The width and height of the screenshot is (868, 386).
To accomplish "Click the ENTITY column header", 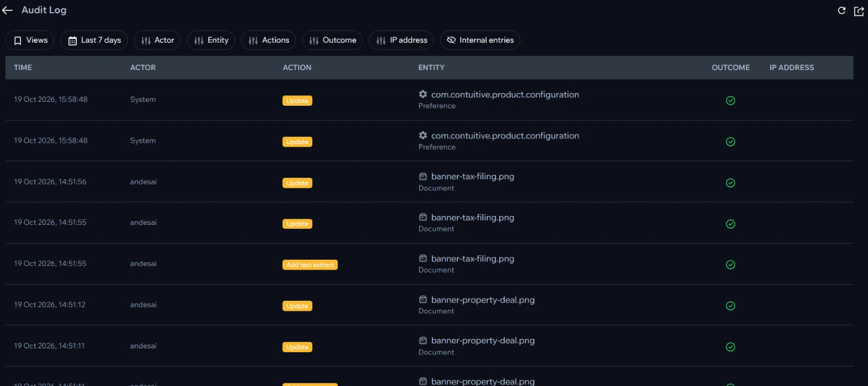I will (431, 68).
